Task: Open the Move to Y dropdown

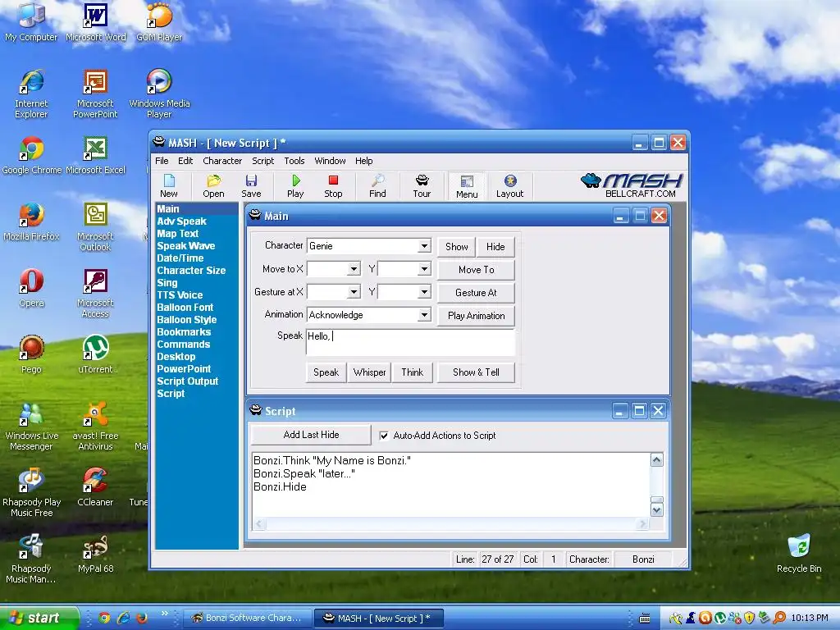Action: [424, 269]
